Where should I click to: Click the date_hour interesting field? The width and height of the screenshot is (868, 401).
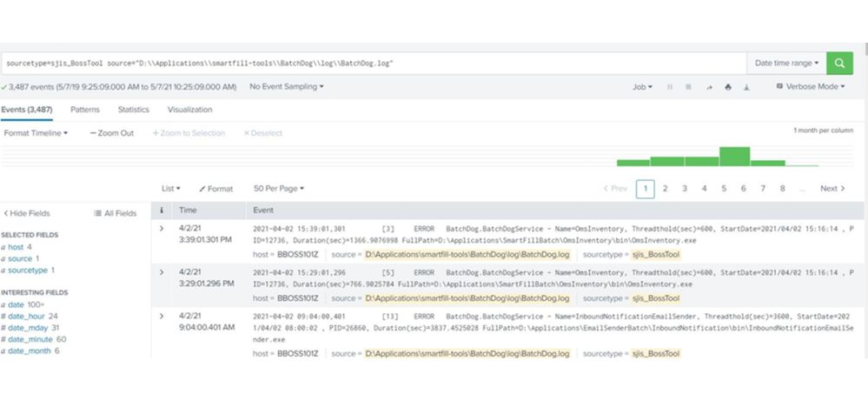pos(28,316)
